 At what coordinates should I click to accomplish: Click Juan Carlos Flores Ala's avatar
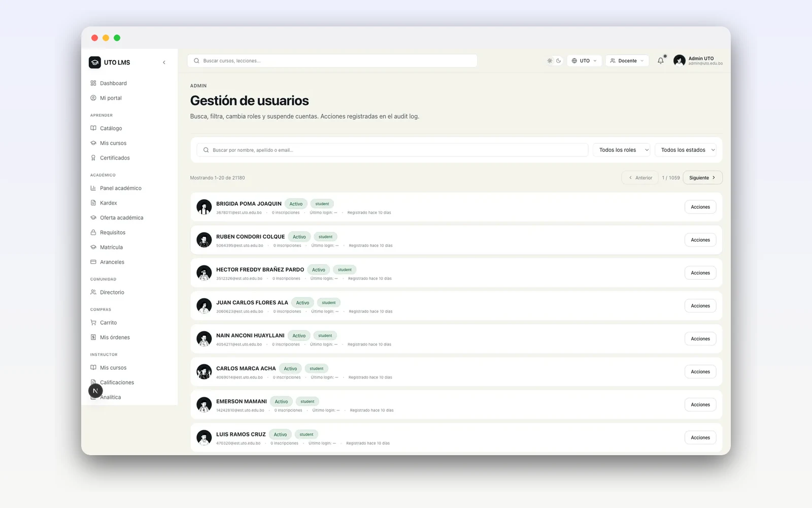click(x=204, y=306)
